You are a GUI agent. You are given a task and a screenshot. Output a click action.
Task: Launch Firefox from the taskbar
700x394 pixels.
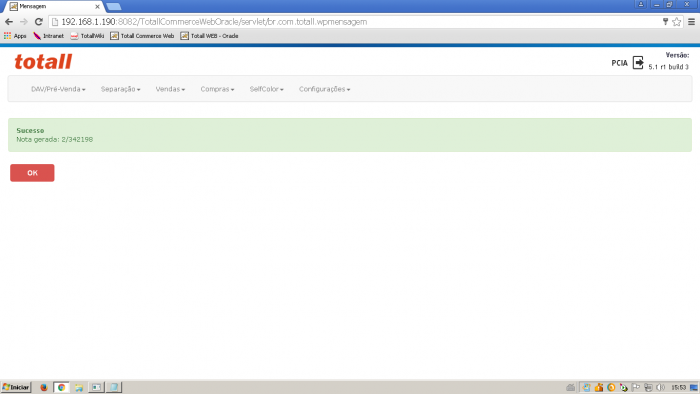(44, 387)
